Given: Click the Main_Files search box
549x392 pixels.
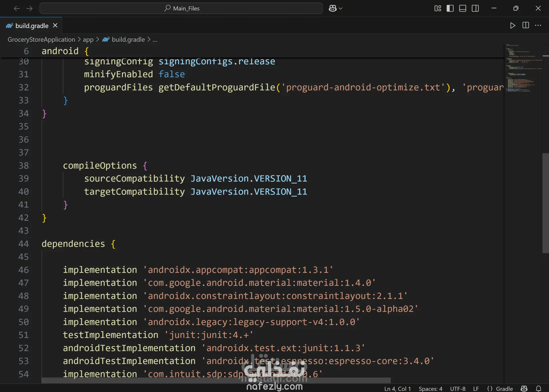Looking at the screenshot, I should 181,8.
